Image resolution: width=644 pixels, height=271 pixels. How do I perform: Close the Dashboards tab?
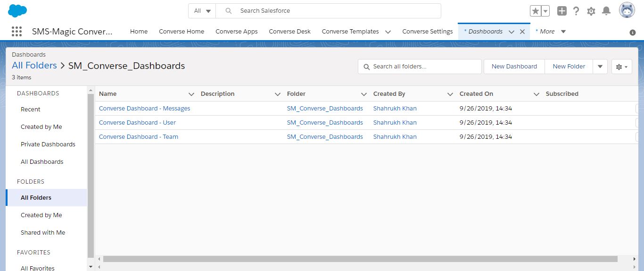point(522,32)
